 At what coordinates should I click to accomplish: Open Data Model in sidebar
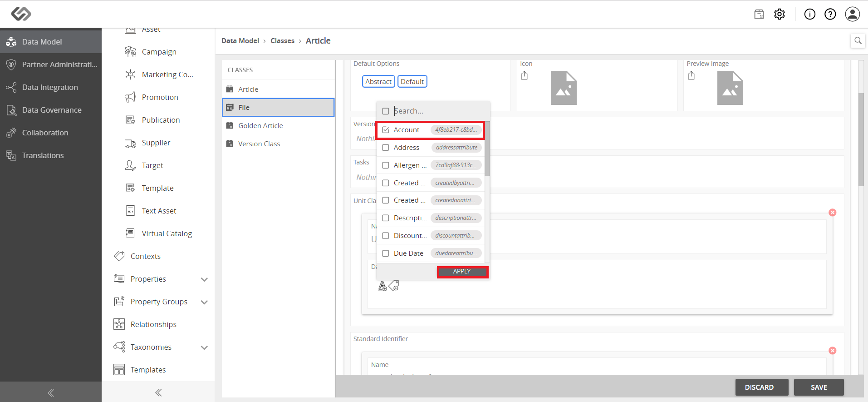point(51,42)
